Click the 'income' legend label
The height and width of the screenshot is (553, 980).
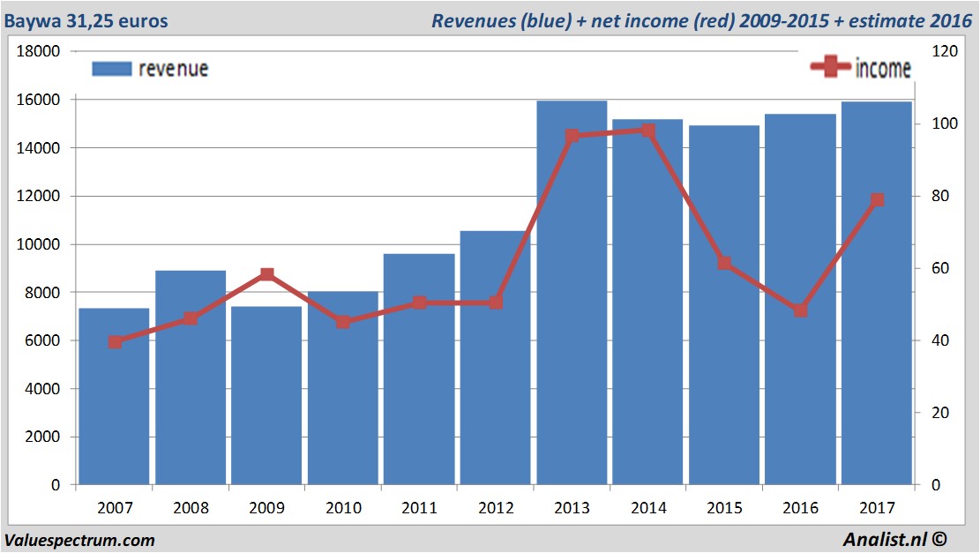882,68
